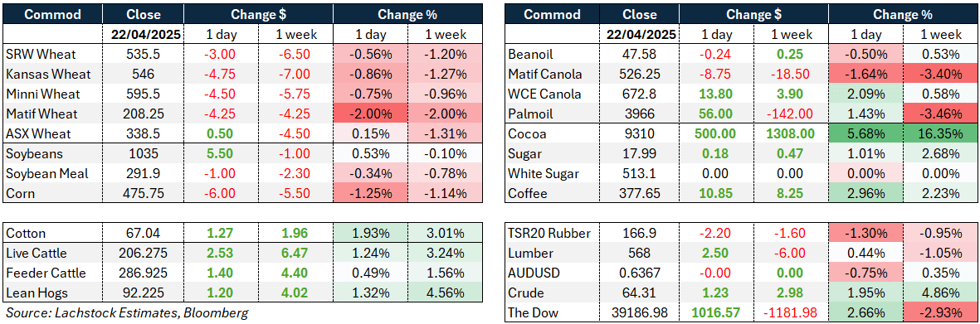Image resolution: width=980 pixels, height=324 pixels.
Task: Click Lean Hogs 1 week 4.56% cell
Action: (x=445, y=293)
